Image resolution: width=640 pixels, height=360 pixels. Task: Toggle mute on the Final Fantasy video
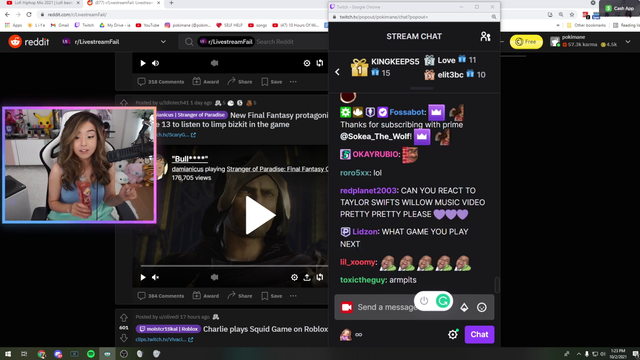pyautogui.click(x=156, y=277)
